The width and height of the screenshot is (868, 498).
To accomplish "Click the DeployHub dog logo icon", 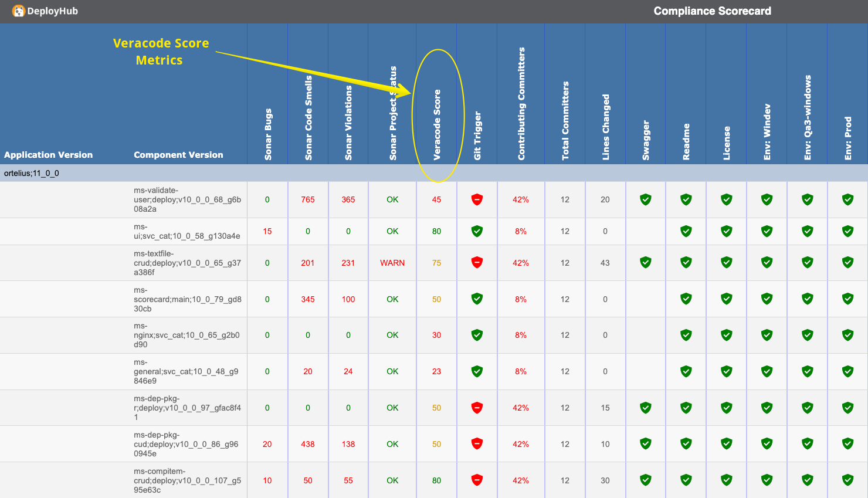I will 19,11.
